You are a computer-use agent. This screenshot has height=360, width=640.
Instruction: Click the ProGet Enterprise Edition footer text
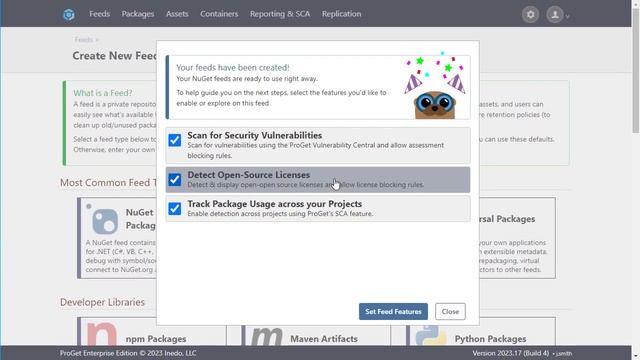[128, 353]
